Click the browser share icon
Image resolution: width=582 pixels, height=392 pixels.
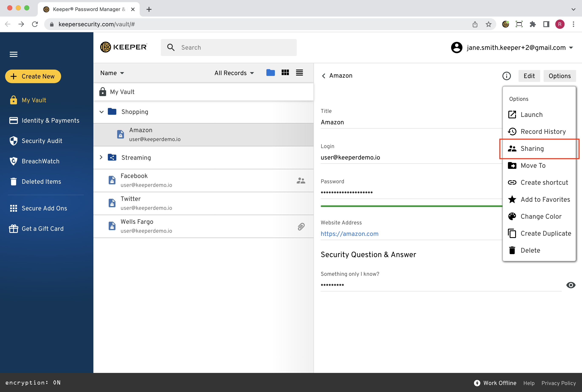click(475, 24)
